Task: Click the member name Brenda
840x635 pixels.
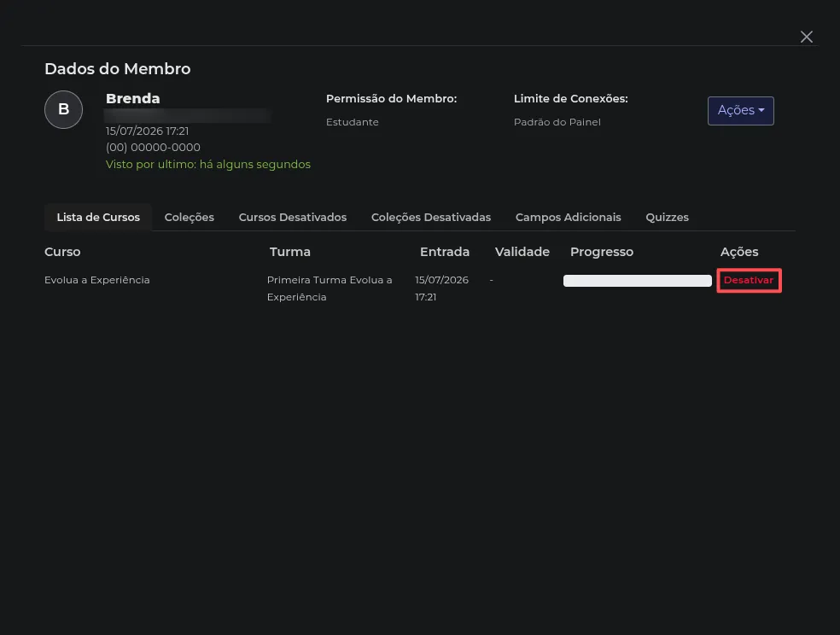Action: tap(133, 98)
